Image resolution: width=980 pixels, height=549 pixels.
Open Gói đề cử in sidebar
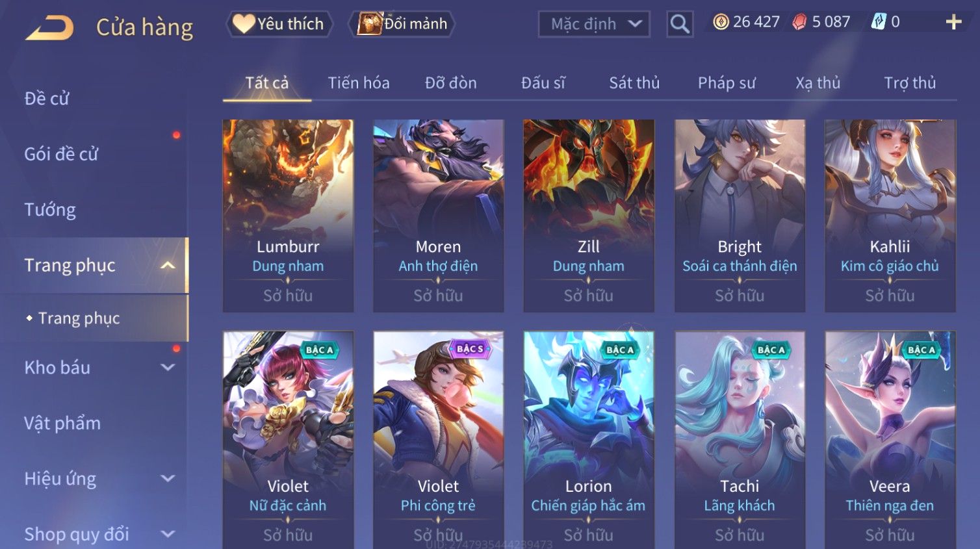[61, 154]
